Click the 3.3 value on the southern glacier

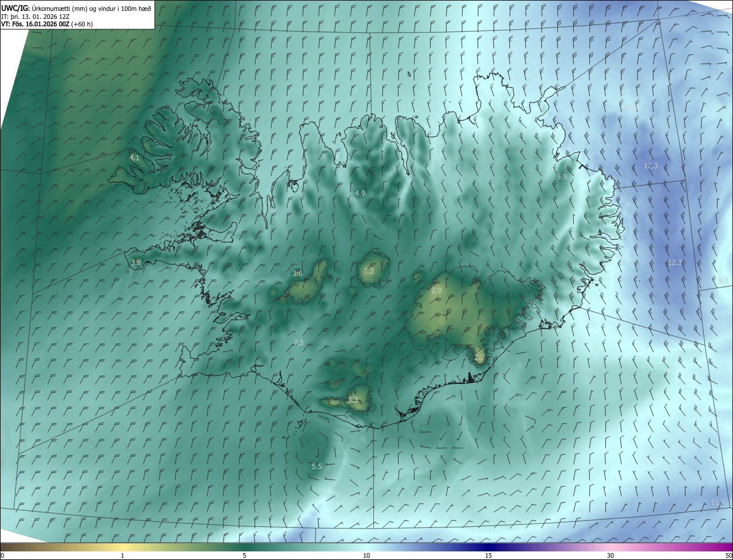[353, 400]
